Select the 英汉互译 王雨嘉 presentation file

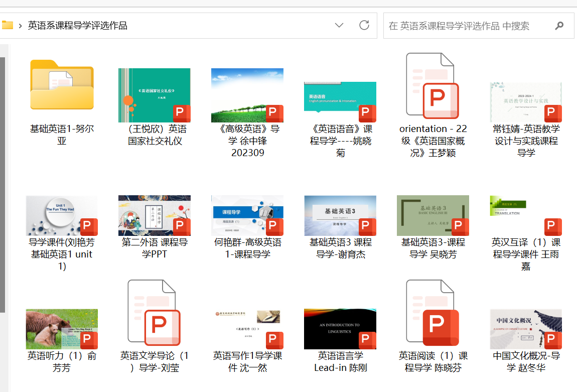(x=525, y=216)
